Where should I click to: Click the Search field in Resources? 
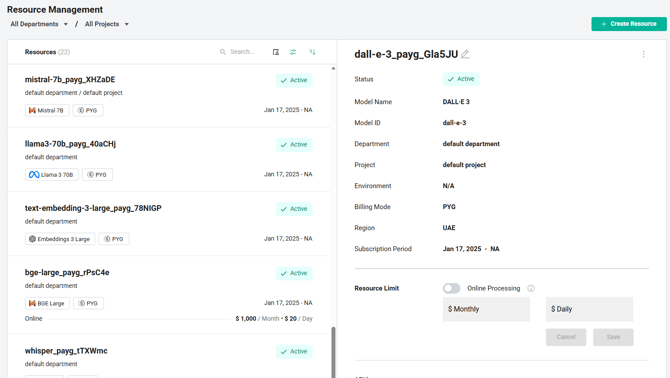point(242,52)
